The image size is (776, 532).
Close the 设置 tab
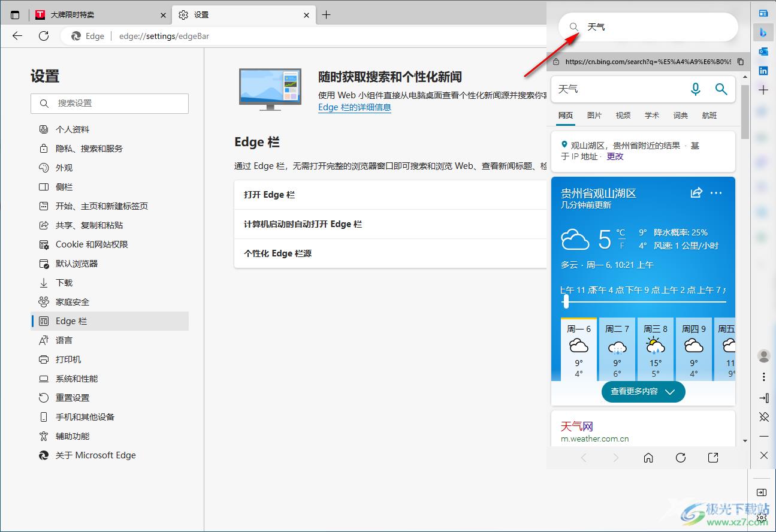[307, 15]
